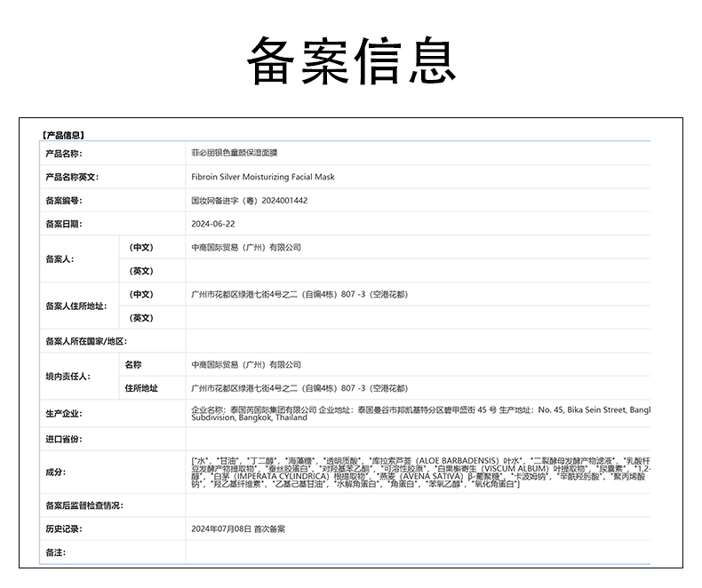This screenshot has height=588, width=702.
Task: Select the manufacturer info with Bangkok, Thailand
Action: pos(420,414)
